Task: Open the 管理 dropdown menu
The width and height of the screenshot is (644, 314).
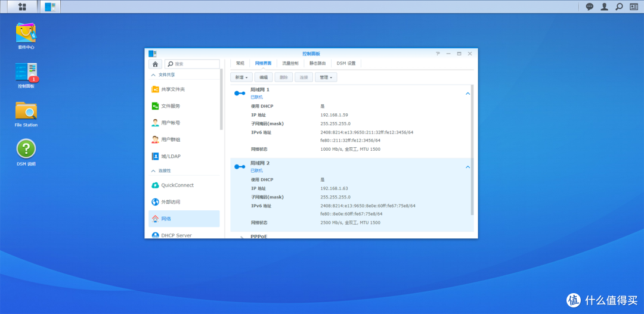Action: (326, 77)
